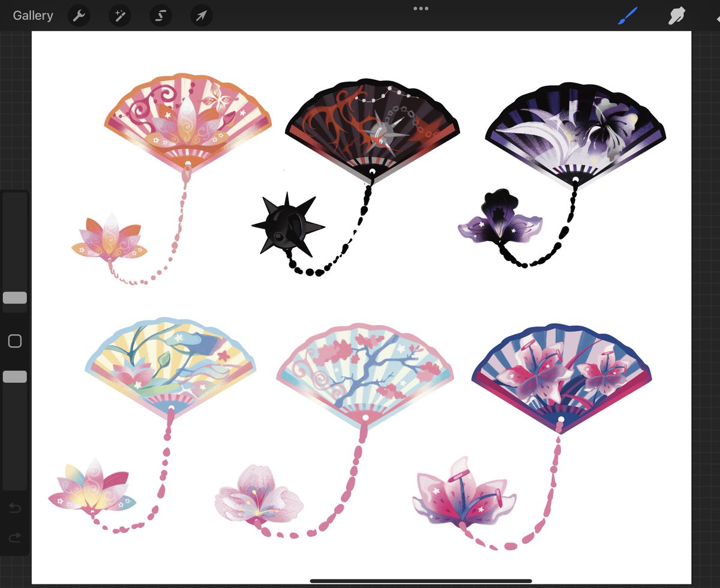The image size is (720, 588).
Task: Tap the black spiked ball charm
Action: [x=287, y=224]
